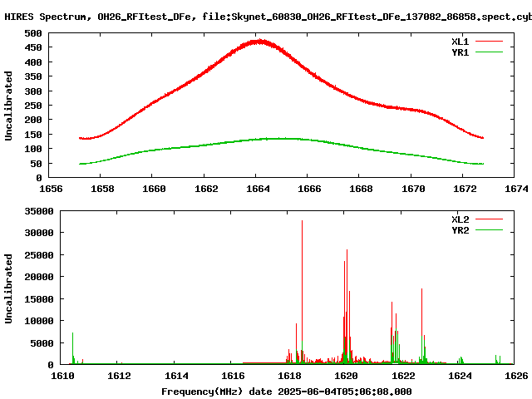The image size is (532, 399).
Task: Click the 1618 frequency tick label
Action: [289, 376]
